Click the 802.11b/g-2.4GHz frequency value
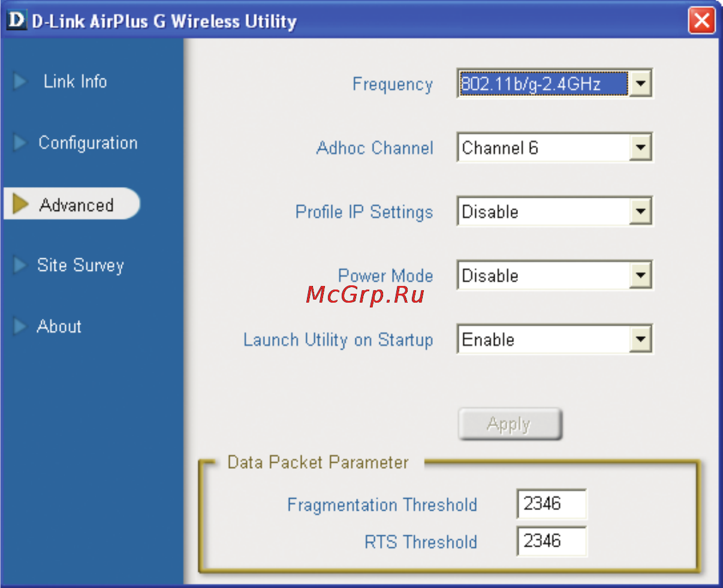 (x=543, y=84)
